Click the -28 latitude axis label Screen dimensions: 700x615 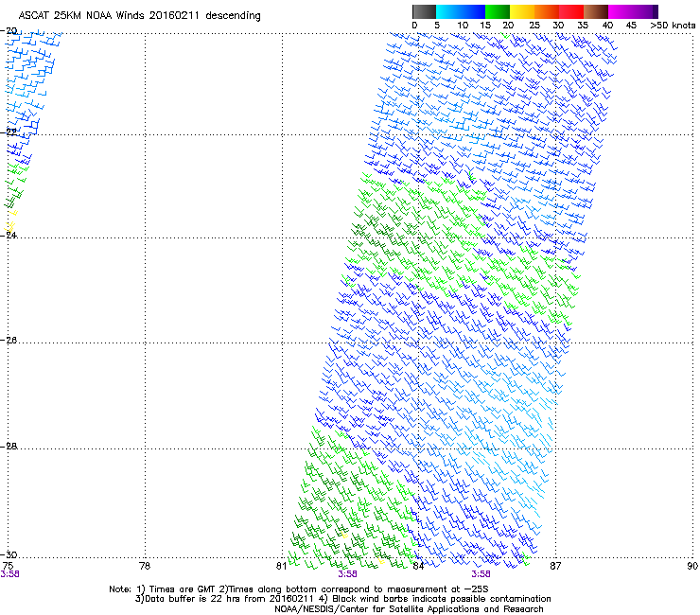click(x=9, y=447)
